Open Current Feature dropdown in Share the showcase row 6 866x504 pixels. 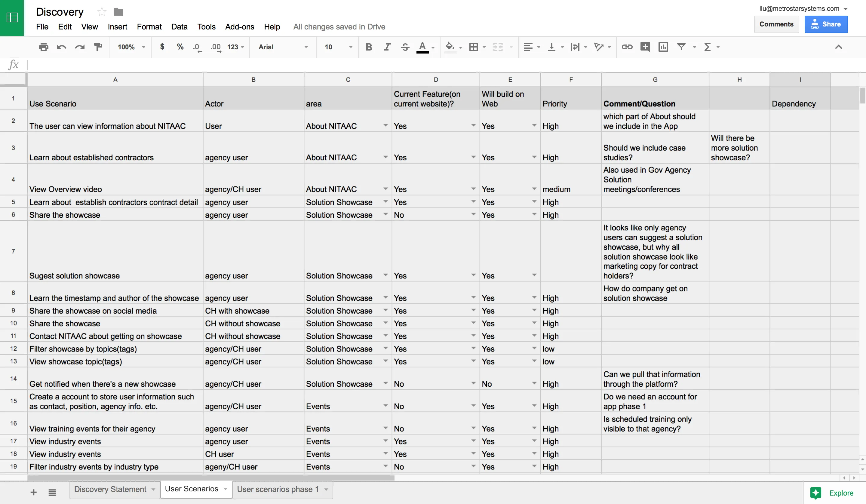(473, 214)
